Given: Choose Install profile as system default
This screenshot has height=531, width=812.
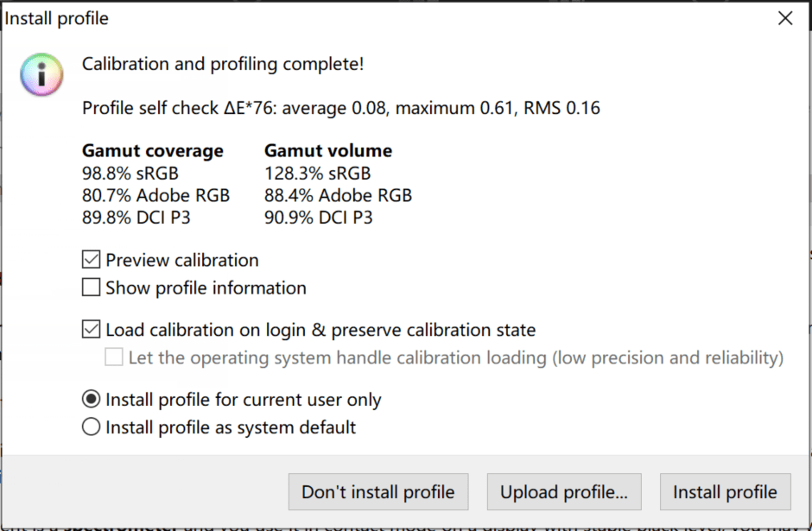Looking at the screenshot, I should [92, 427].
